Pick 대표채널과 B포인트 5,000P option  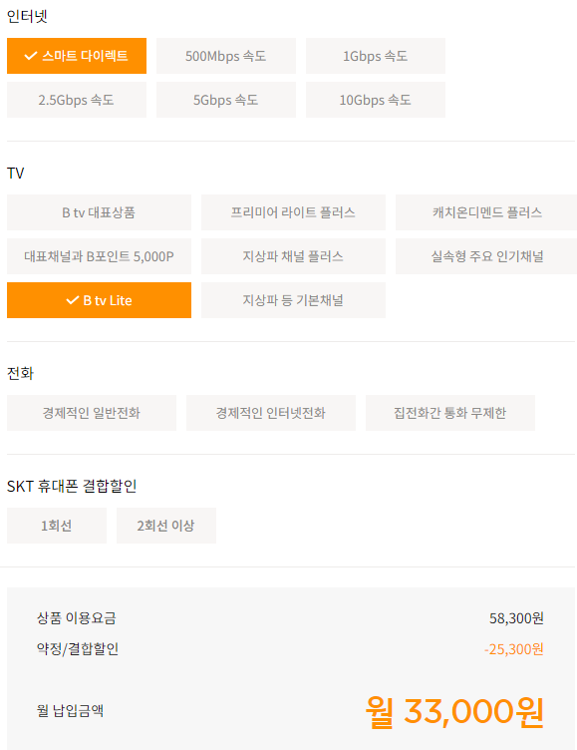99,256
